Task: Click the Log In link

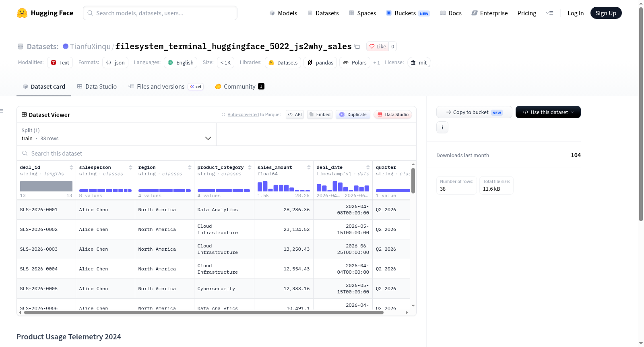Action: tap(576, 13)
